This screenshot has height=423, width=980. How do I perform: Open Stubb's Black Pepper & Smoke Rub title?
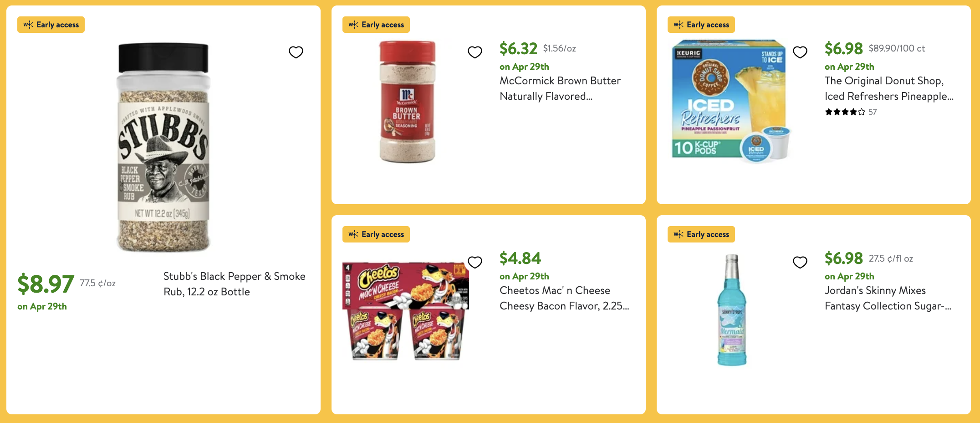[234, 284]
